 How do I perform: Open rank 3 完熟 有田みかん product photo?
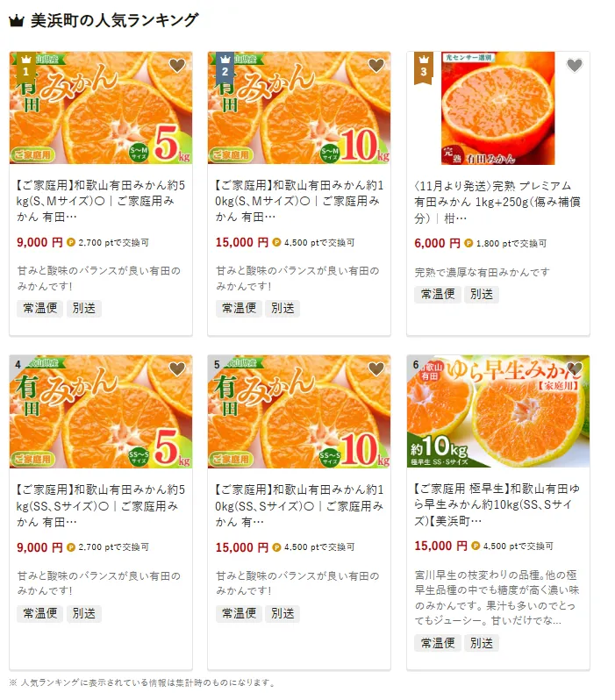point(498,108)
